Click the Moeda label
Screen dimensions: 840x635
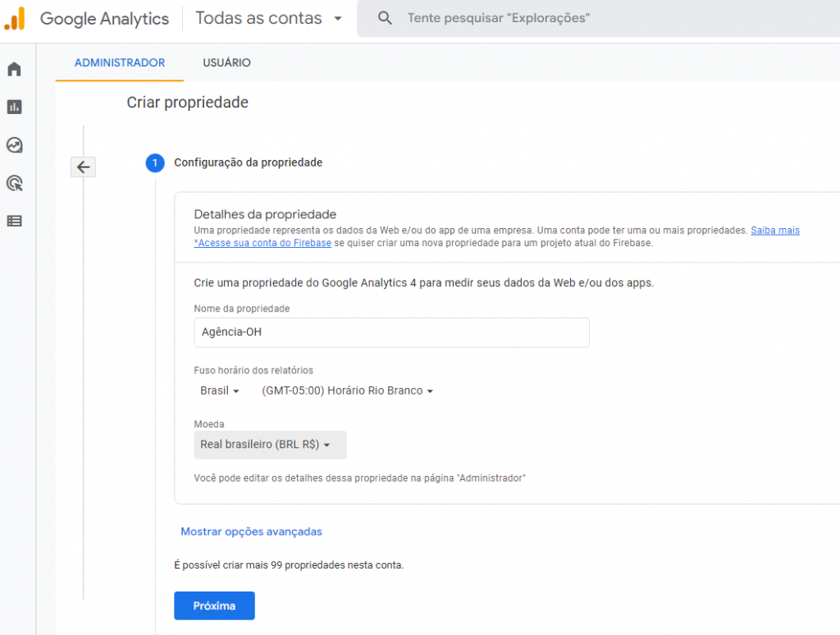click(209, 424)
